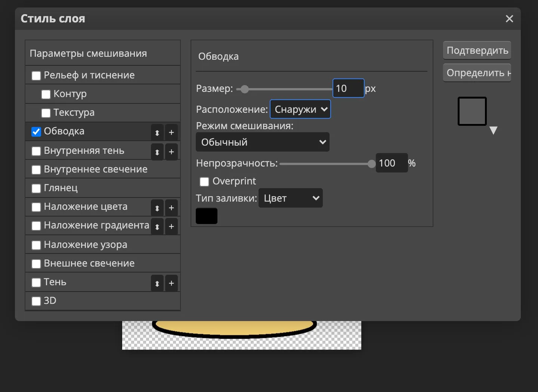538x392 pixels.
Task: Click the Размер slider handle
Action: [x=244, y=89]
